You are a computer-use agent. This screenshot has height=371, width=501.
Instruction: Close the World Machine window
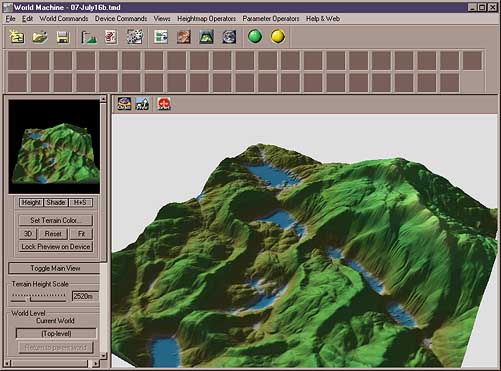[492, 7]
